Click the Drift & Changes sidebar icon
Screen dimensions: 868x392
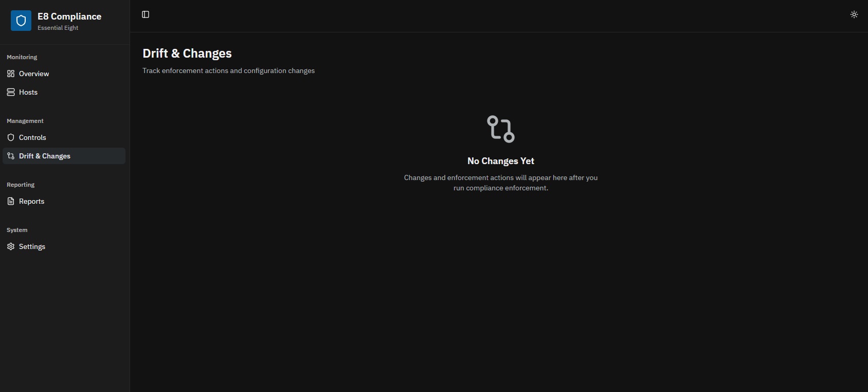11,156
